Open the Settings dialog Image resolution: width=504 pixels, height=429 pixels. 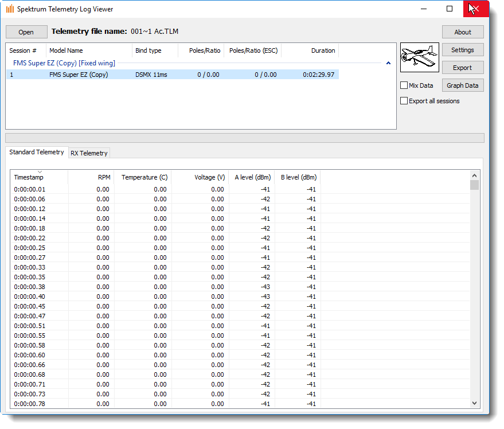pos(462,50)
